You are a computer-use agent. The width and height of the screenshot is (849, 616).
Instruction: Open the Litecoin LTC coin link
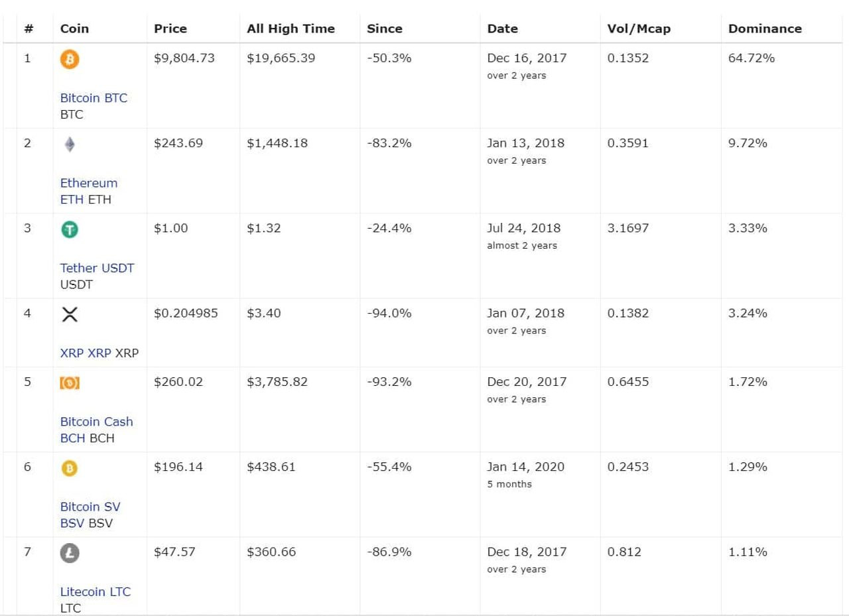tap(96, 591)
